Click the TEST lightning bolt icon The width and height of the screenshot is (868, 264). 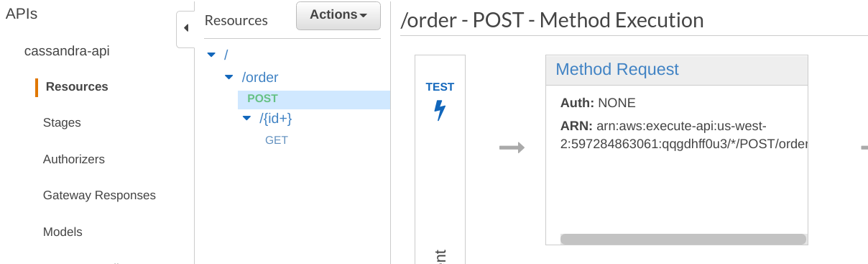tap(440, 111)
